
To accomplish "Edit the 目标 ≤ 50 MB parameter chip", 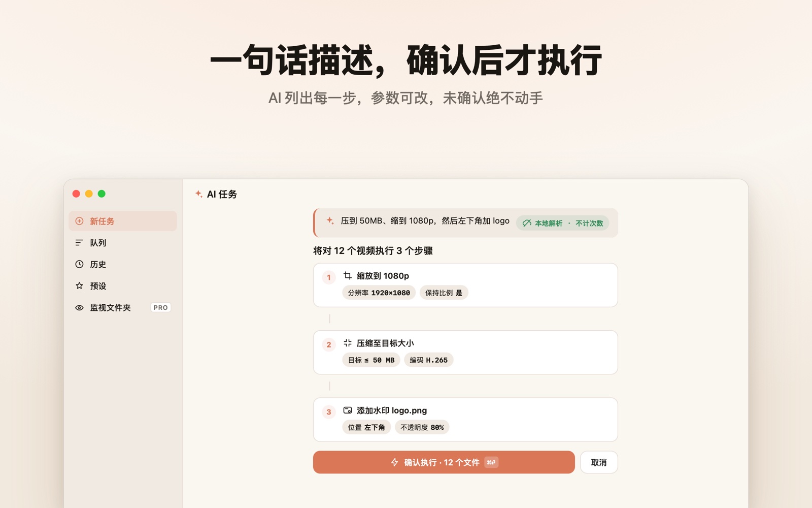I will pos(371,360).
